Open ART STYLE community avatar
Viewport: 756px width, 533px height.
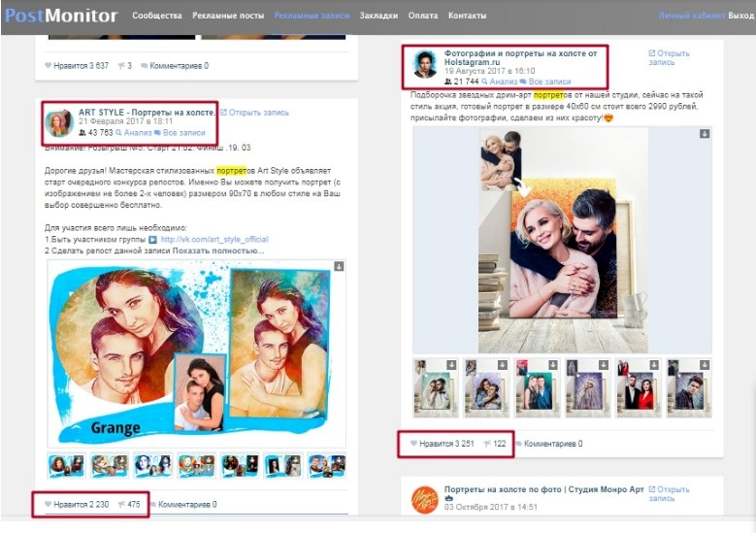(x=59, y=123)
